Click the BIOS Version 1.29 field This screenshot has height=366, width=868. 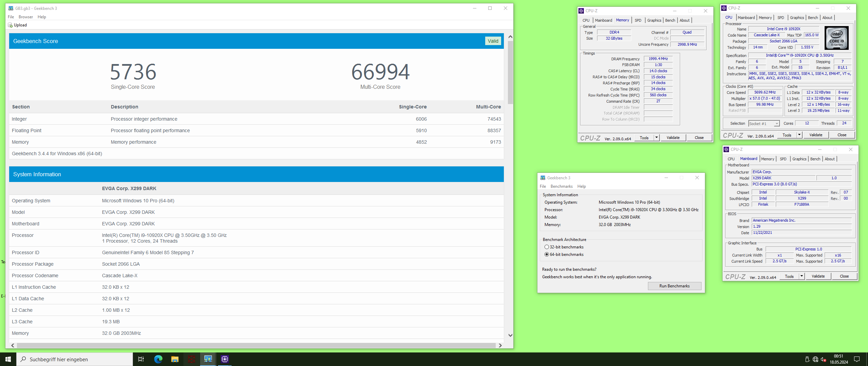click(802, 226)
